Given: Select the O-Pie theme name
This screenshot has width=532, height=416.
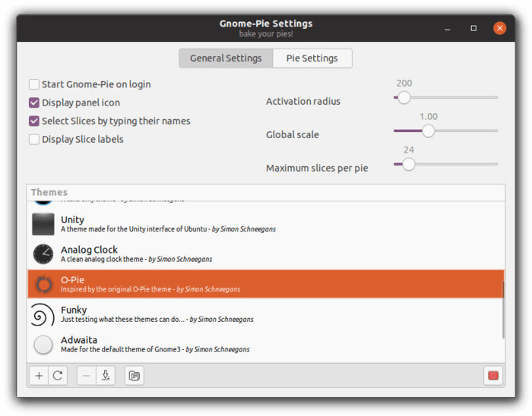Looking at the screenshot, I should coord(73,280).
